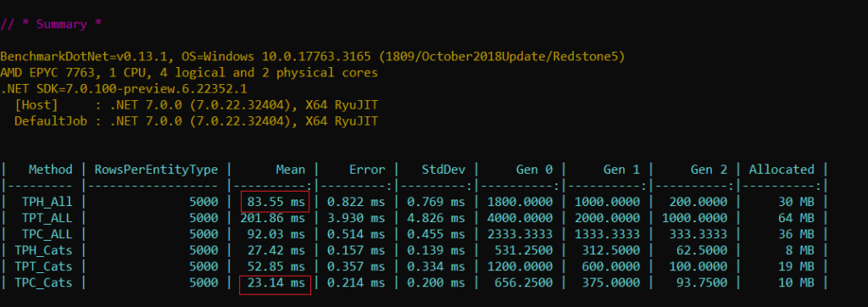This screenshot has height=307, width=868.
Task: Select the TPH_Cats method name
Action: coord(43,250)
